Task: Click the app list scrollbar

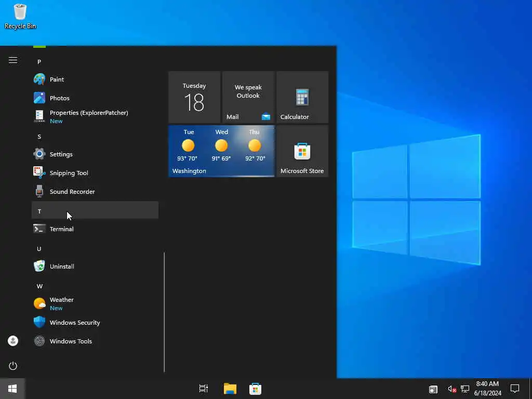Action: [x=164, y=312]
